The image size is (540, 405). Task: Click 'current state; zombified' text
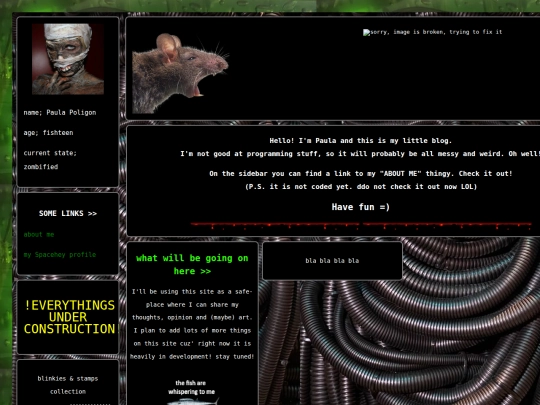click(x=50, y=160)
